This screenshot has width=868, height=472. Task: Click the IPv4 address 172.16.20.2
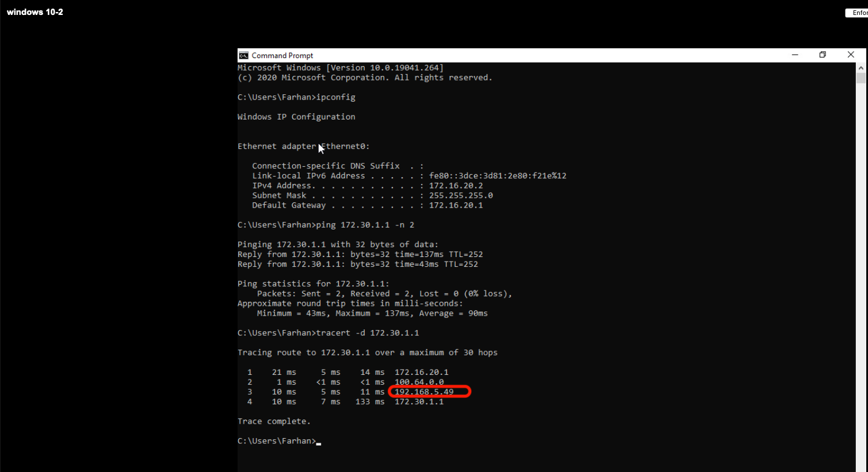pyautogui.click(x=456, y=186)
